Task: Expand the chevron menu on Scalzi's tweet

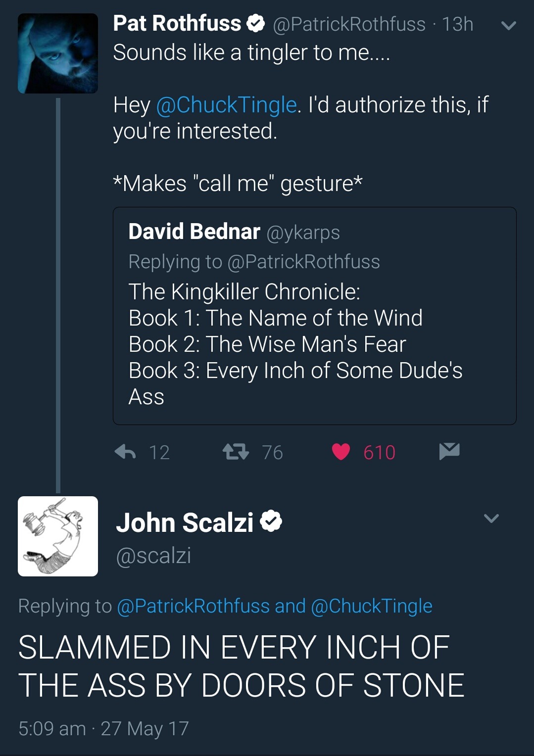Action: [x=491, y=519]
